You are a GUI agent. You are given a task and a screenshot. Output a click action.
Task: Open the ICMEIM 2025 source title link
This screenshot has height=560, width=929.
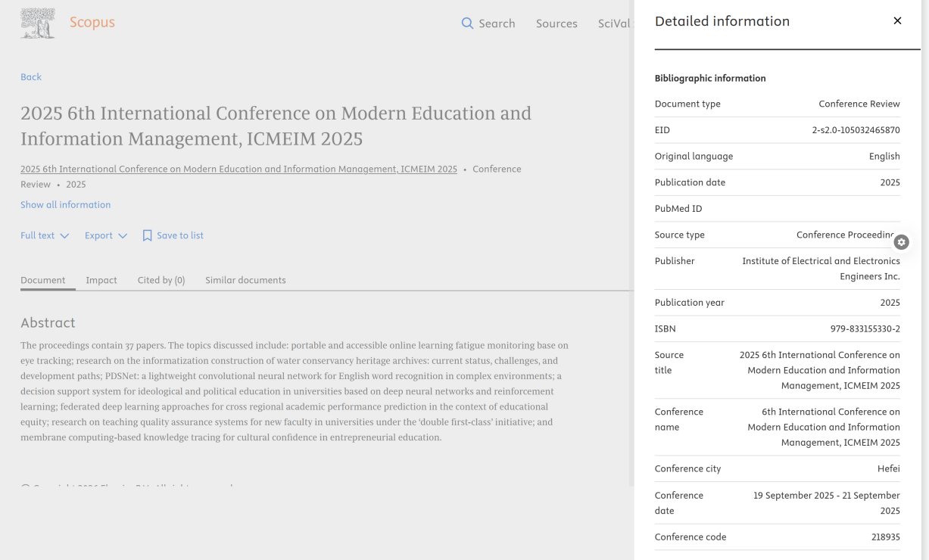coord(238,170)
